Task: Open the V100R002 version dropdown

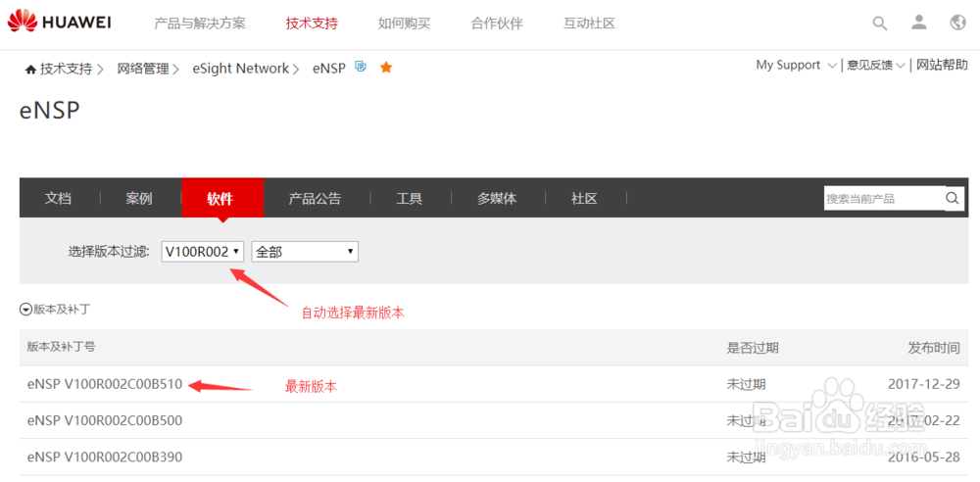Action: click(202, 252)
